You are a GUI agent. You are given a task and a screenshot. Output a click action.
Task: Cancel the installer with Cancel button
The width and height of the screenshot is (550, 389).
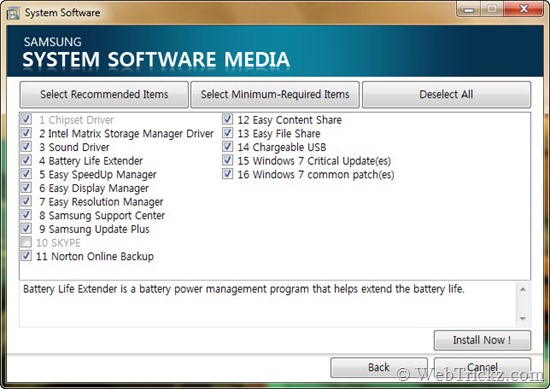pyautogui.click(x=482, y=367)
